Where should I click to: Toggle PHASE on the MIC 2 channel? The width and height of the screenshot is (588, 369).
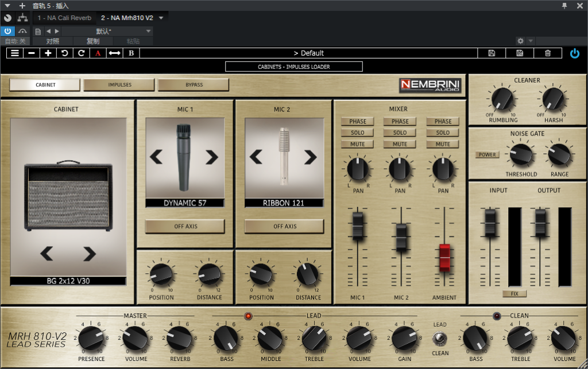pos(400,122)
